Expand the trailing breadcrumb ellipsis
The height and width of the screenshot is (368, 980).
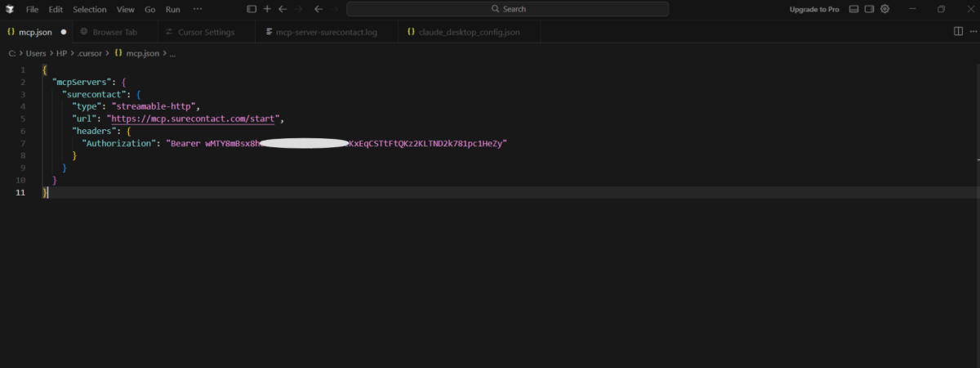[172, 53]
